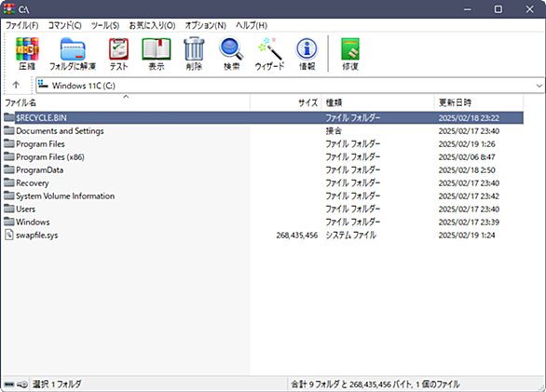Expand the Windows 11C (C:) path dropdown
The image size is (546, 392).
pyautogui.click(x=539, y=86)
